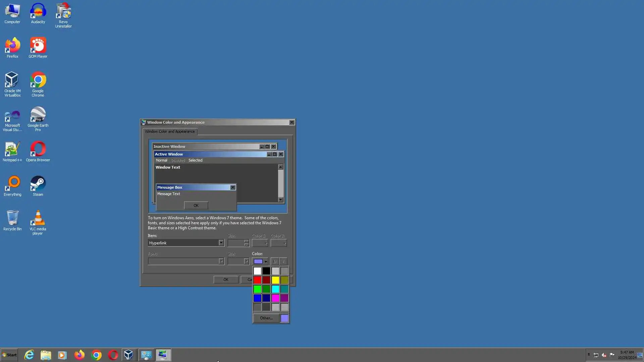644x362 pixels.
Task: Click the Selected menu item in preview
Action: [x=195, y=160]
